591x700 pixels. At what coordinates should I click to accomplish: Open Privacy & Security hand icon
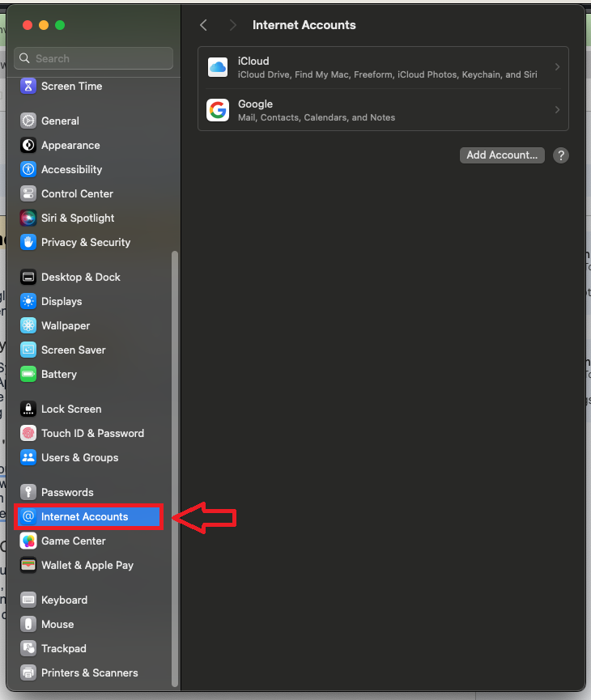28,242
